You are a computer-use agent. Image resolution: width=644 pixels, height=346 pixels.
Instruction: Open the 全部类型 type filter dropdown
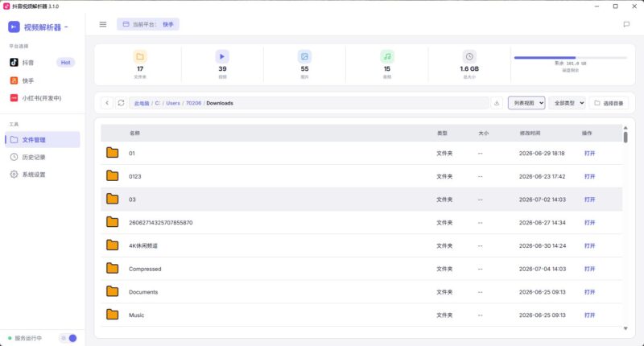tap(568, 103)
